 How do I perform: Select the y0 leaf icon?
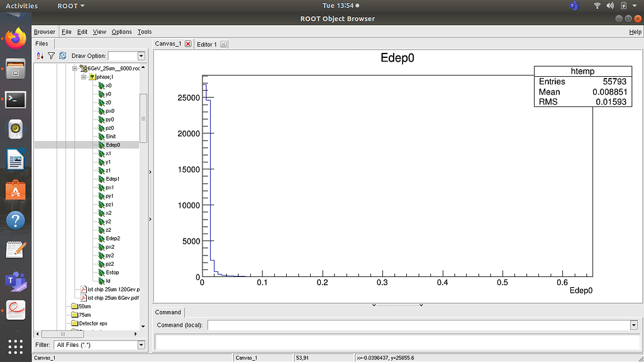[101, 94]
